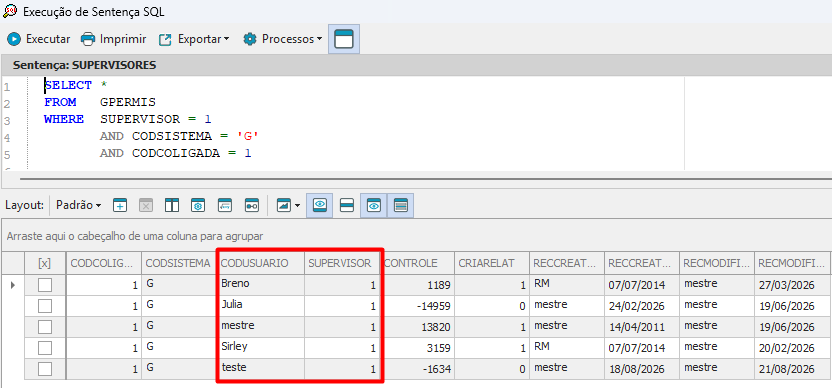Click the CONTROLE column header
The image size is (832, 388).
tap(417, 263)
